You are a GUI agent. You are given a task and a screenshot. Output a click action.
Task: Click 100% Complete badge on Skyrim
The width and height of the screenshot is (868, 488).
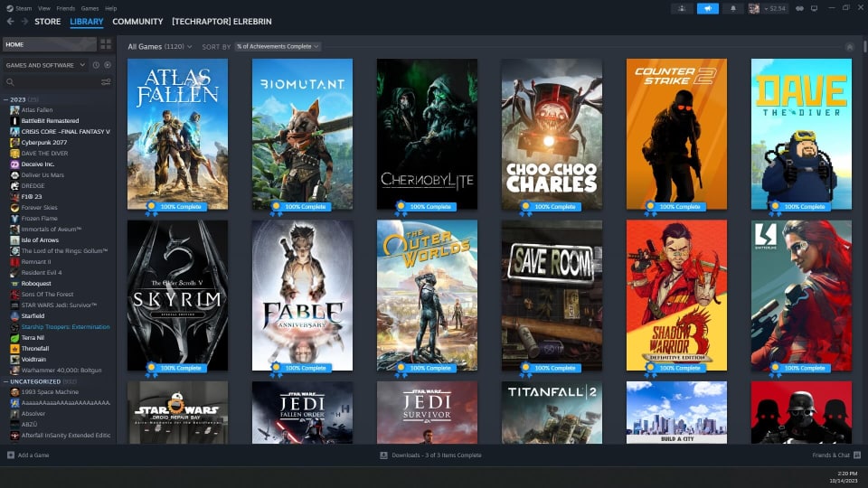[x=176, y=368]
